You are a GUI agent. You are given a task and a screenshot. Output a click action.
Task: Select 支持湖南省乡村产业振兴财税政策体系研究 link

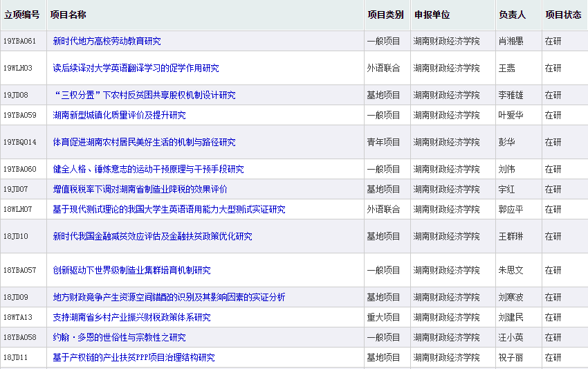[131, 317]
